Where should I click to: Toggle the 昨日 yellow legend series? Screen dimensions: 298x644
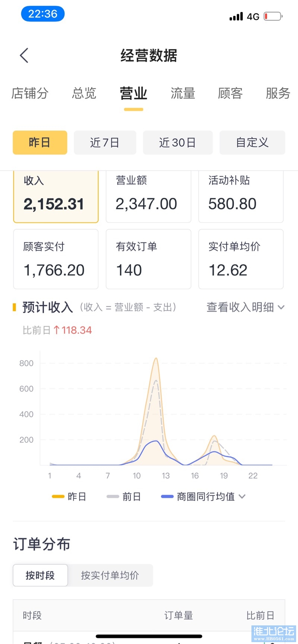coord(69,497)
